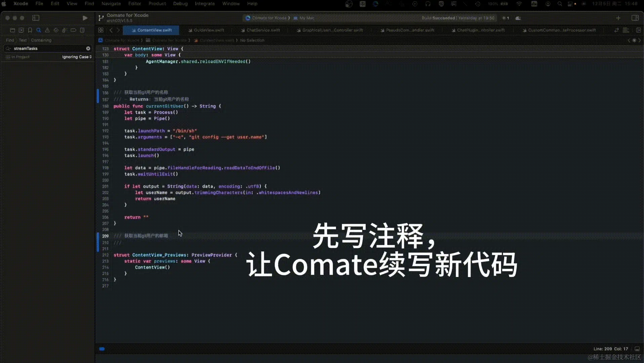Open the Integrate menu
Viewport: 644px width, 363px height.
click(x=205, y=4)
